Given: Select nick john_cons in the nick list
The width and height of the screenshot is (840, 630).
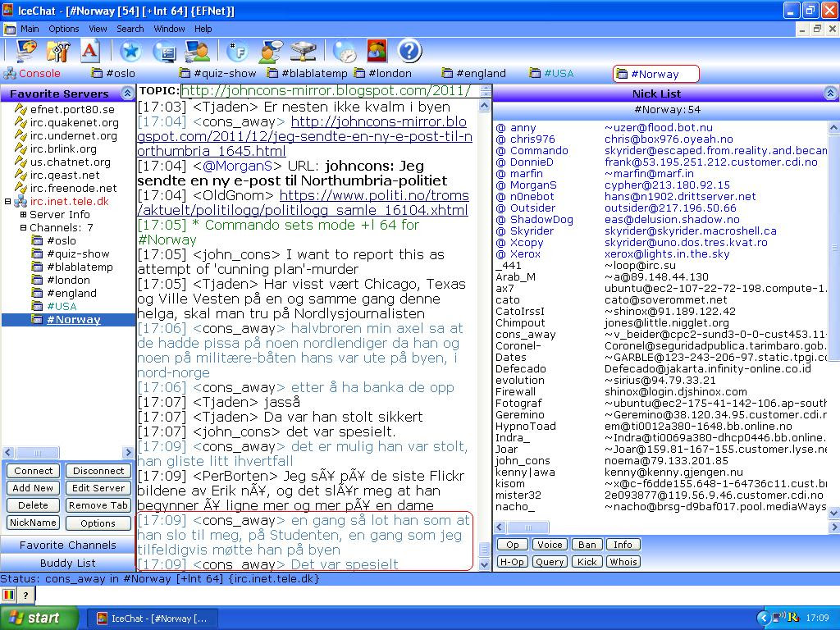Looking at the screenshot, I should point(523,461).
